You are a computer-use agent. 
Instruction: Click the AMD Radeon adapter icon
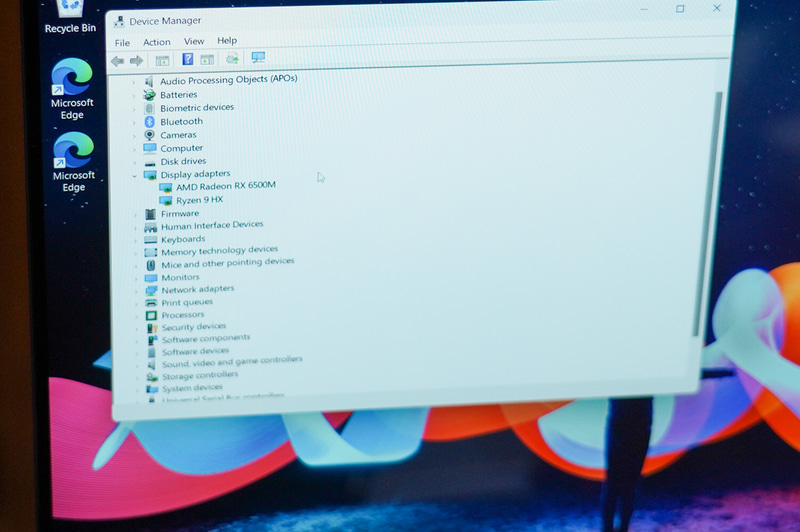coord(165,188)
